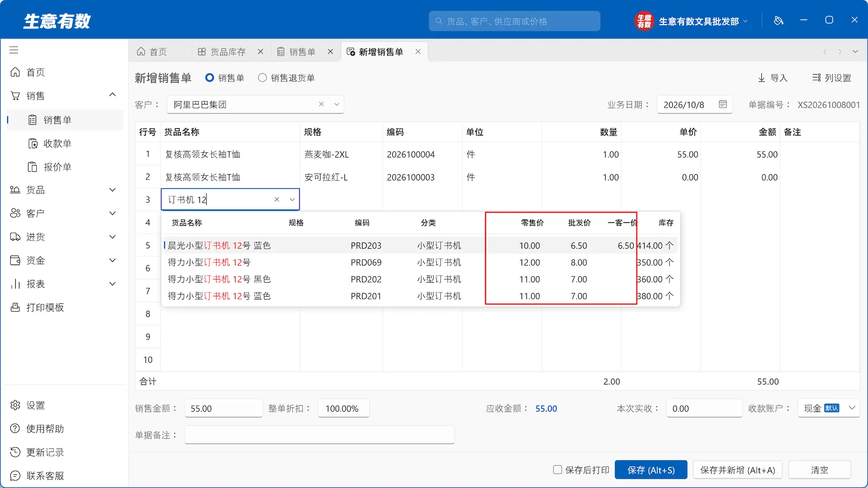This screenshot has height=488, width=868.
Task: Open the theme/skin icon in title bar
Action: pyautogui.click(x=778, y=20)
